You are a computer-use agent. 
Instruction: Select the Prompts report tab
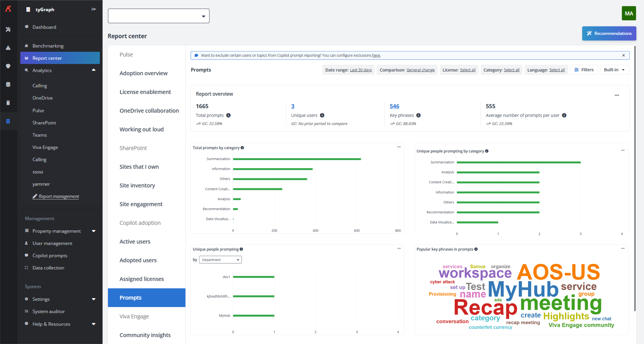point(147,298)
